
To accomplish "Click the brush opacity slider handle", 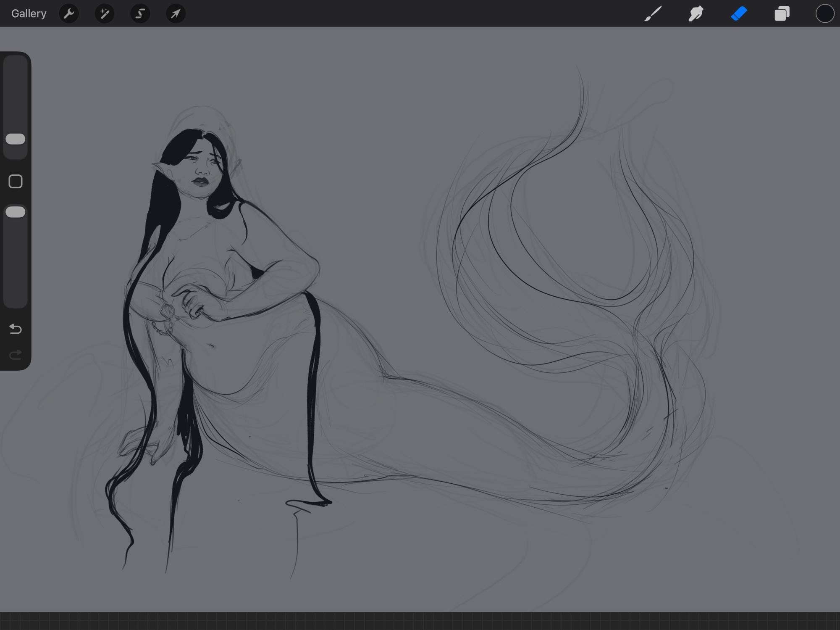I will (16, 212).
